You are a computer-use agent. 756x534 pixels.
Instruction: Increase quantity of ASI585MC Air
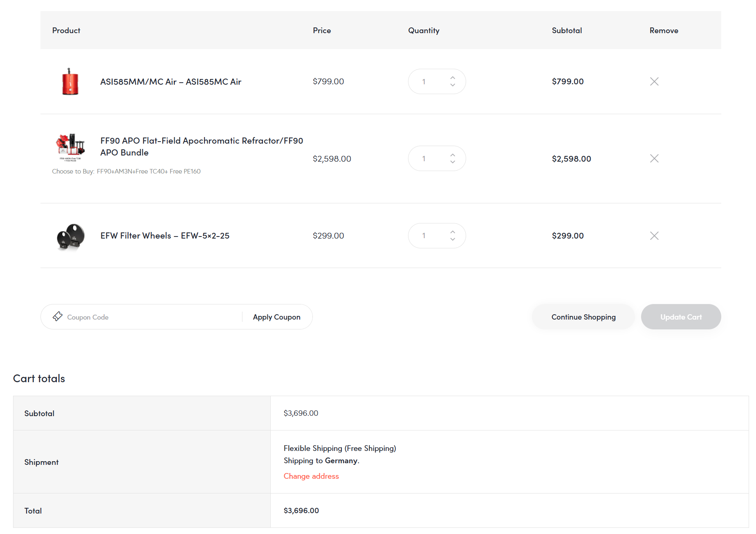[453, 78]
